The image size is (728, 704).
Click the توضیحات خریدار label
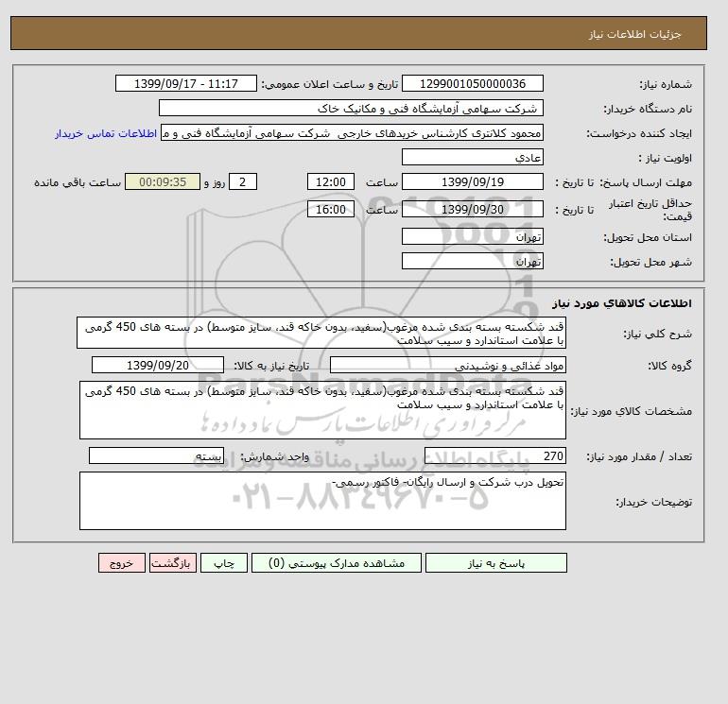click(x=653, y=502)
